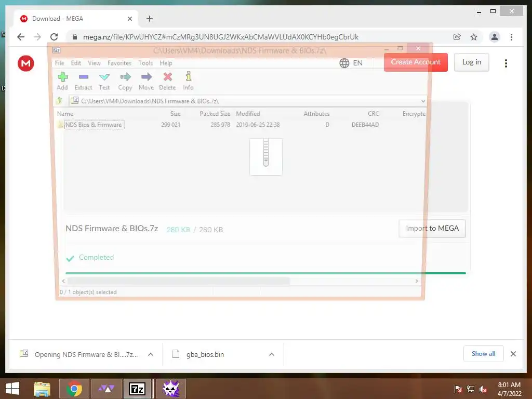Click the Add button in 7-Zip toolbar

(62, 81)
